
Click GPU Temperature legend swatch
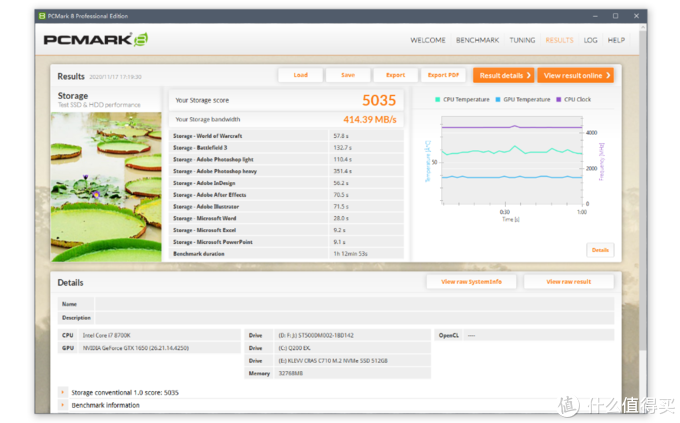click(498, 99)
